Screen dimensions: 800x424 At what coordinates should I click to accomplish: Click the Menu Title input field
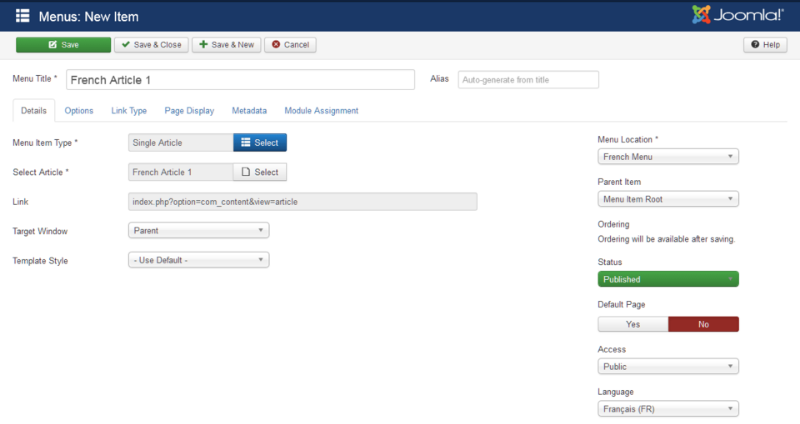(x=240, y=80)
